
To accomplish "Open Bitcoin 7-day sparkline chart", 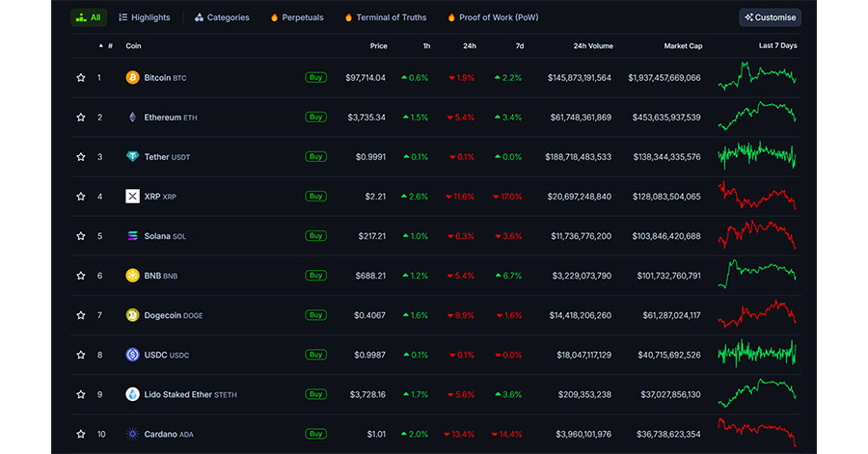I will click(x=757, y=76).
